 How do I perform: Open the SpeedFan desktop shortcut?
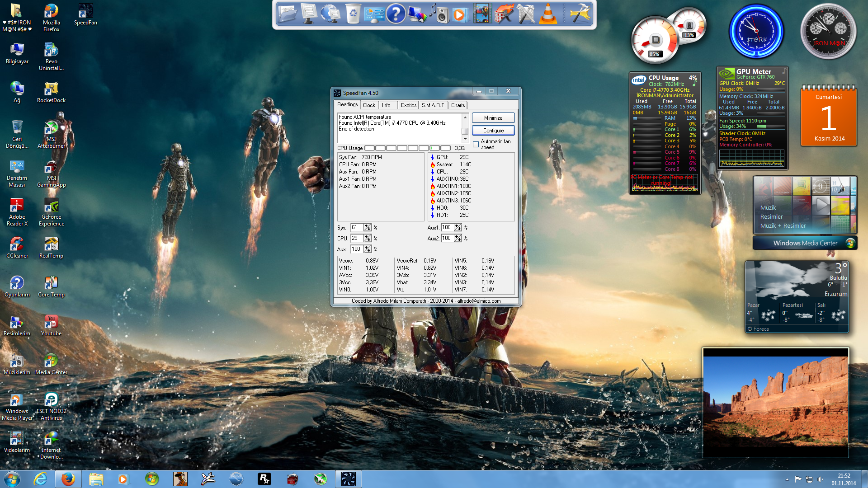pos(85,14)
